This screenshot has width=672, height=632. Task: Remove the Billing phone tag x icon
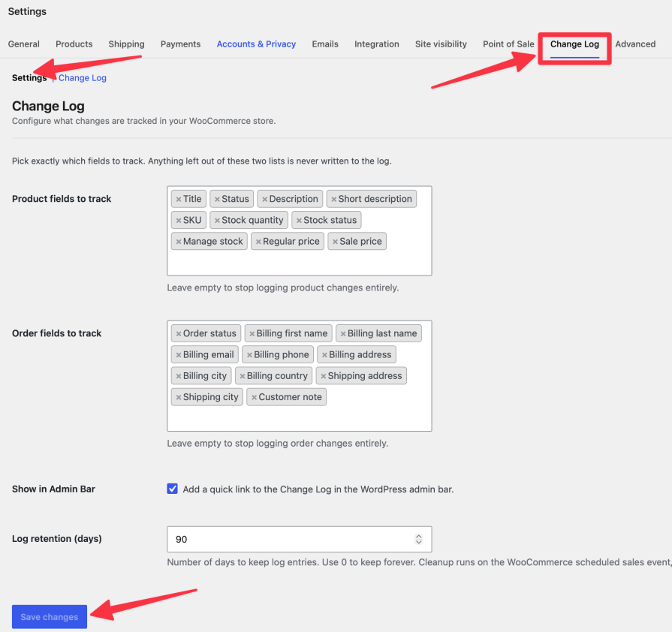(249, 355)
